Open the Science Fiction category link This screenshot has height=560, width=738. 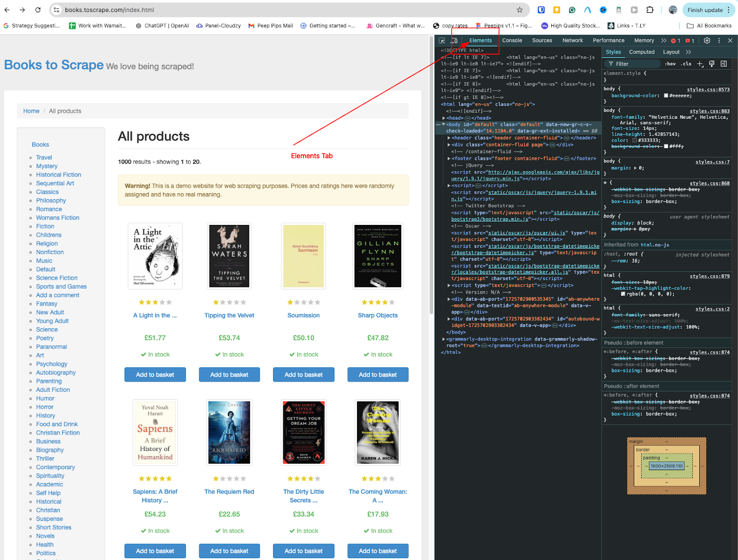pyautogui.click(x=56, y=277)
